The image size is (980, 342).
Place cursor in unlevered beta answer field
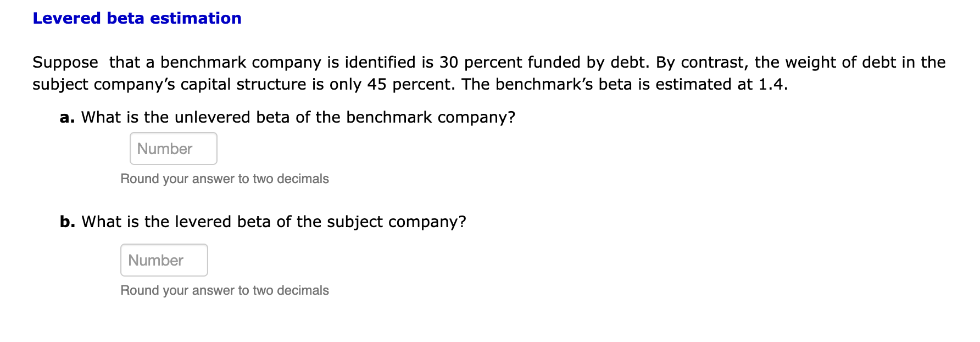(173, 148)
